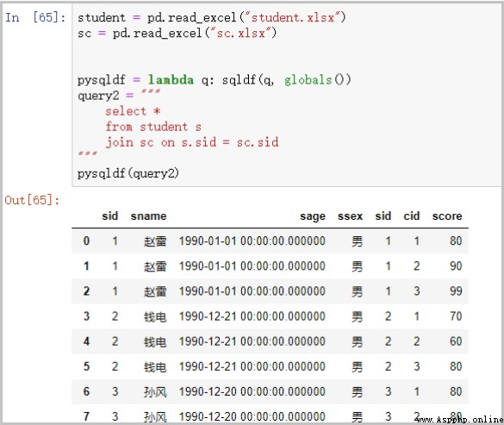The width and height of the screenshot is (504, 425).
Task: Click the Out[65] output prompt
Action: (x=32, y=200)
